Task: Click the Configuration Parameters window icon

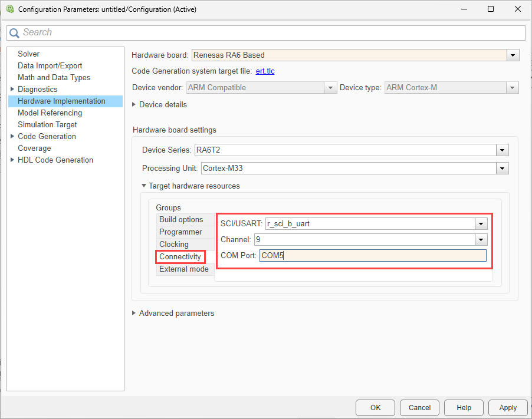Action: [9, 9]
